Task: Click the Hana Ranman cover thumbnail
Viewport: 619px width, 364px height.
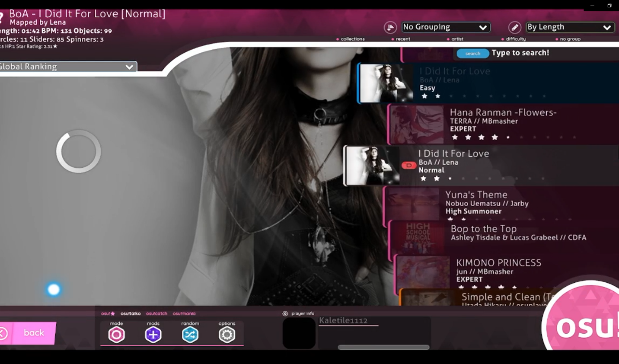Action: [x=417, y=125]
